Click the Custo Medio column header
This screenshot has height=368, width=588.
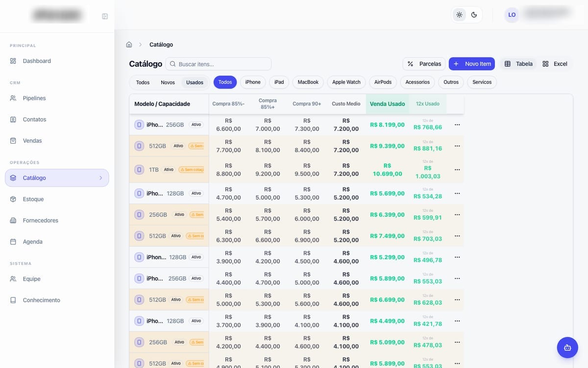coord(346,104)
